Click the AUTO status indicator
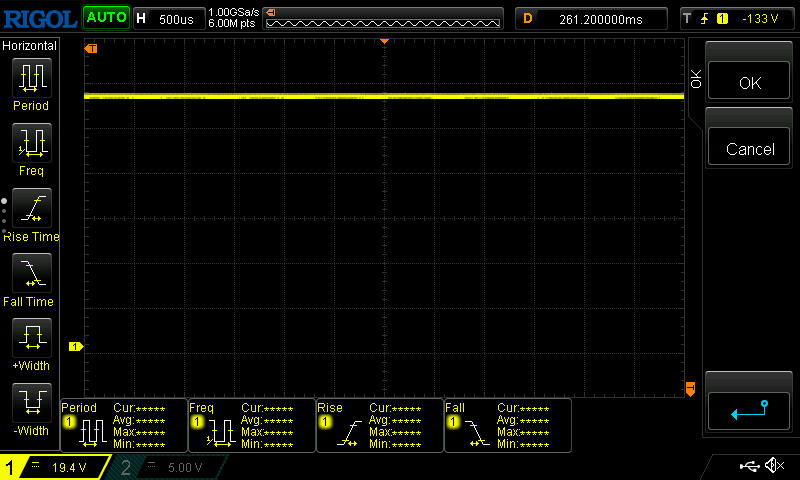Screen dimensions: 800x480 click(x=105, y=18)
